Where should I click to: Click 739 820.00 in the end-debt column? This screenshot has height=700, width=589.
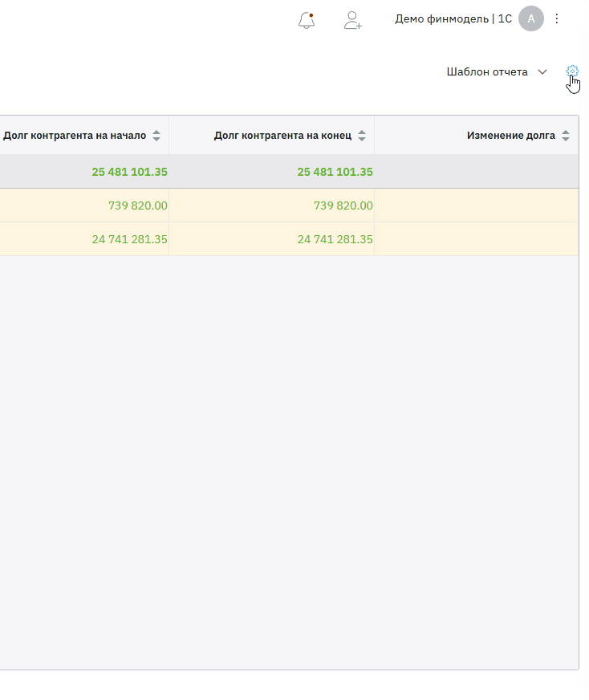(343, 206)
